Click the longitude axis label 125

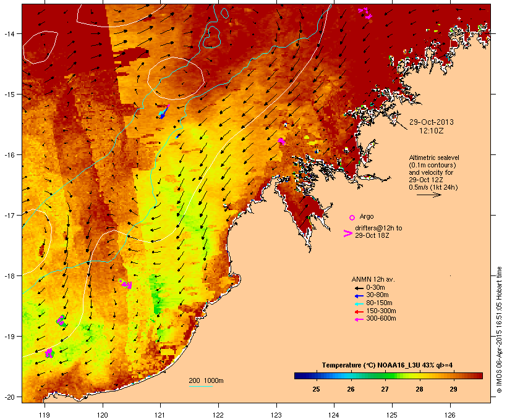point(392,415)
